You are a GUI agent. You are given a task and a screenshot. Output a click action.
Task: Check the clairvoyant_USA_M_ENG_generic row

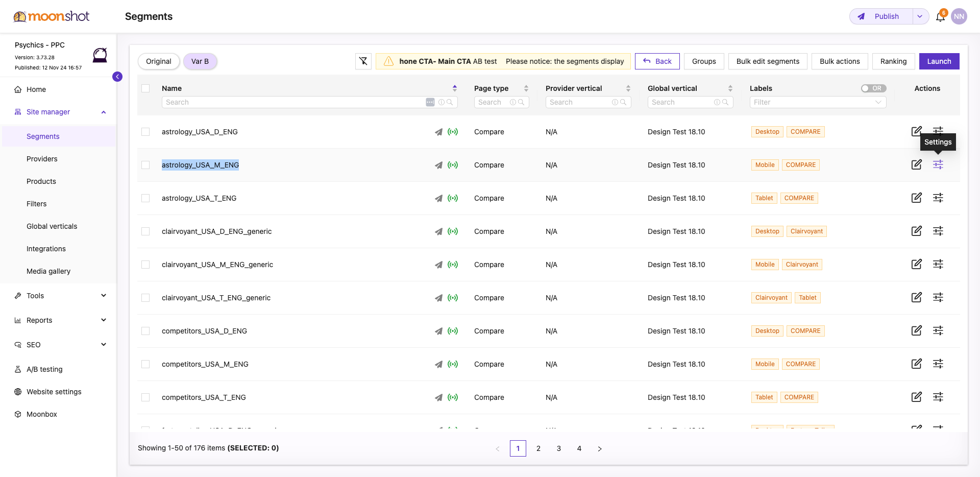tap(145, 265)
